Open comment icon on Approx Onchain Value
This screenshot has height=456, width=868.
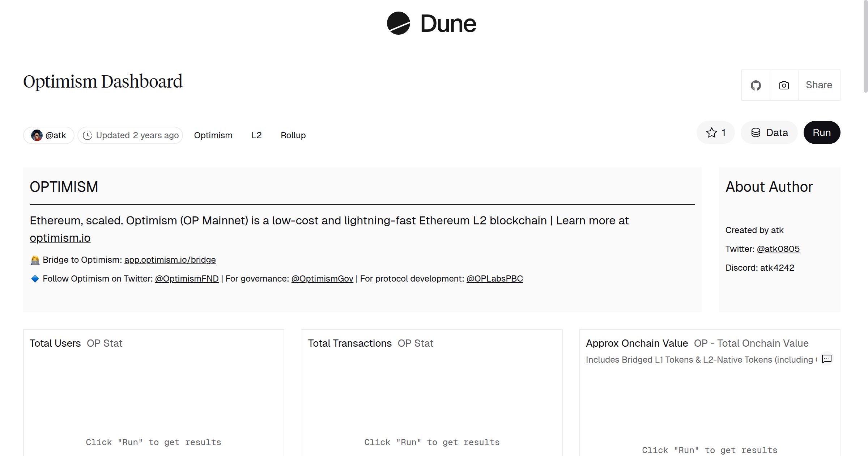click(827, 359)
